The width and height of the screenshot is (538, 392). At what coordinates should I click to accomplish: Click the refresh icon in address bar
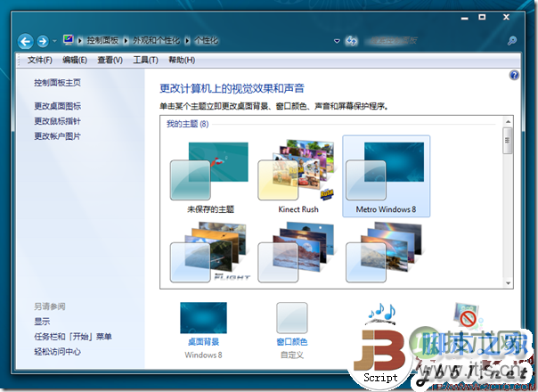[351, 41]
